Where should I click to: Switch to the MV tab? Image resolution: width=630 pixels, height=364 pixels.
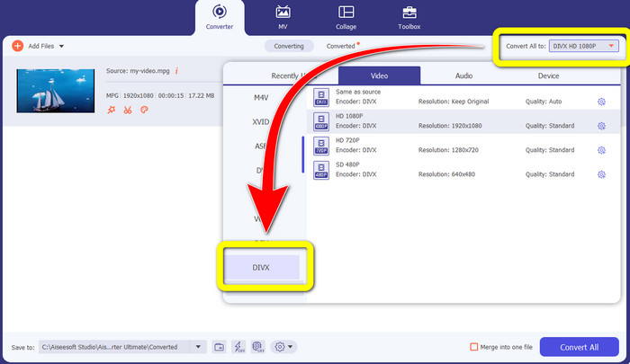click(283, 18)
